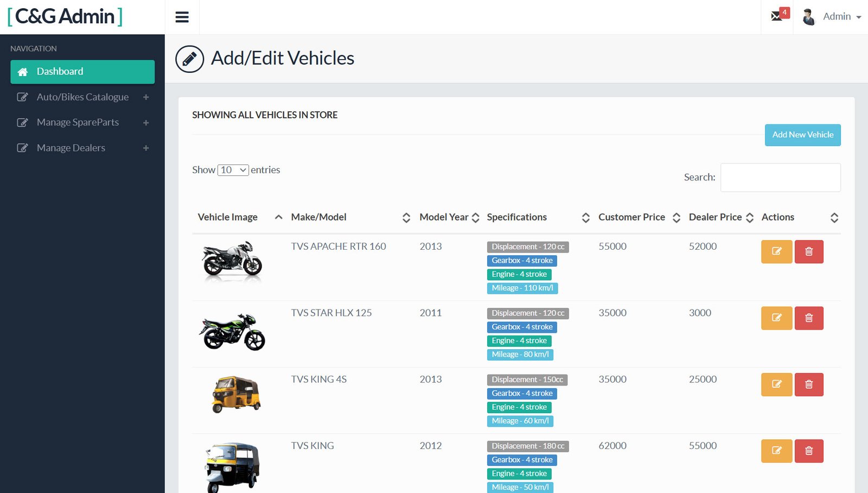
Task: Sort by Model Year column
Action: 449,217
